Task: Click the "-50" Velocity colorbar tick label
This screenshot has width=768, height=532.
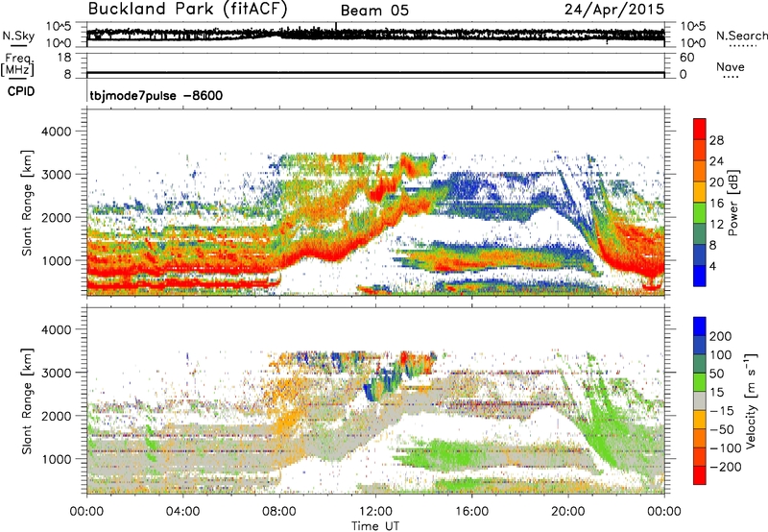Action: pos(722,429)
